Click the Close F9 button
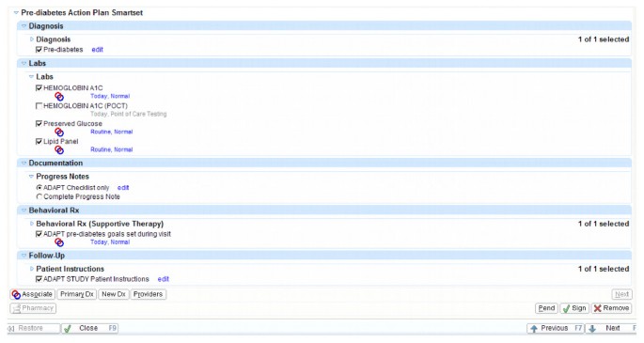The height and width of the screenshot is (343, 644). [x=89, y=328]
